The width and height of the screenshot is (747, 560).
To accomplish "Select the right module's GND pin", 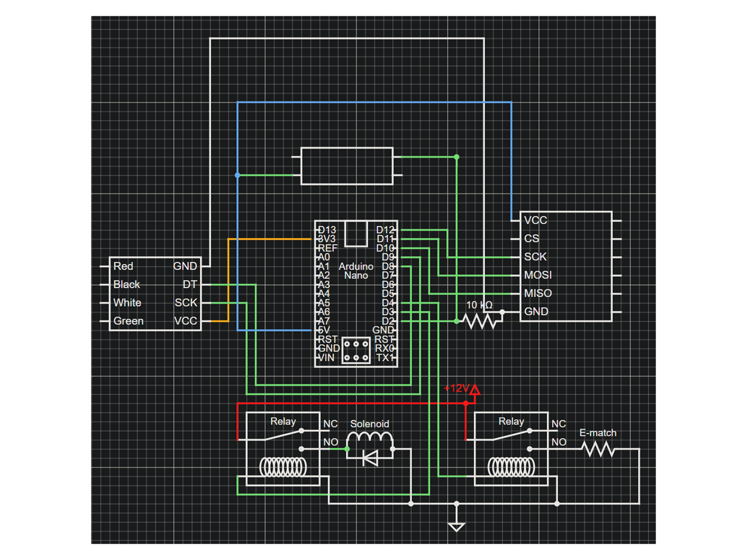I will [536, 311].
